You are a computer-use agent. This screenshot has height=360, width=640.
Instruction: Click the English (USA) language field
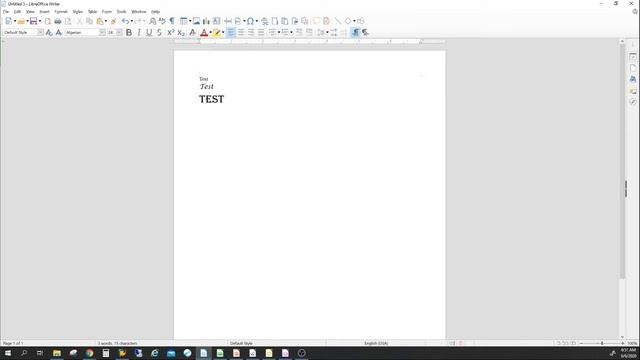coord(376,343)
